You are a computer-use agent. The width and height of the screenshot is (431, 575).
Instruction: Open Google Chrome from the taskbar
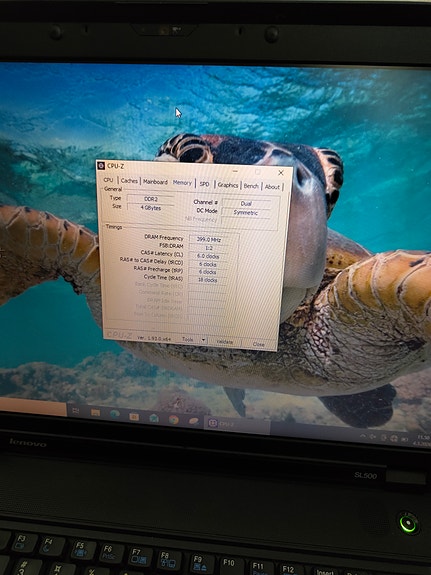174,419
